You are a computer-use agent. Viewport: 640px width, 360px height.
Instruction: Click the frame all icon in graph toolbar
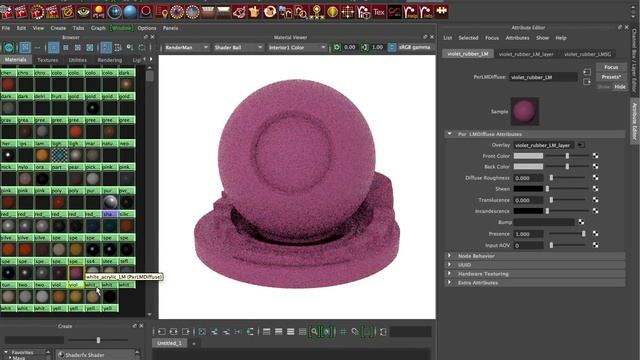(x=202, y=332)
